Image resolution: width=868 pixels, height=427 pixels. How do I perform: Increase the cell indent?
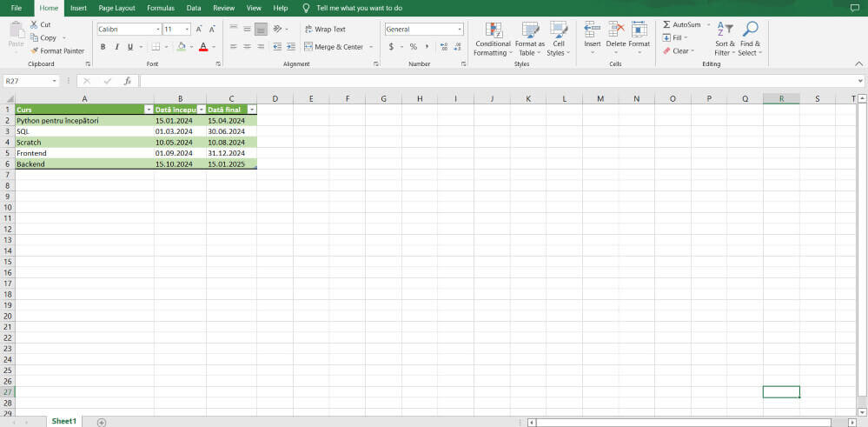(290, 47)
